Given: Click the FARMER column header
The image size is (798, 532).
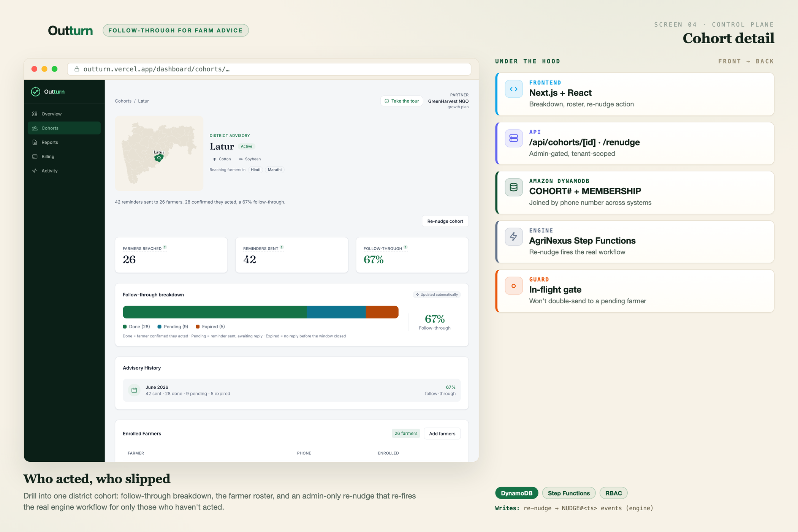Looking at the screenshot, I should pos(136,453).
